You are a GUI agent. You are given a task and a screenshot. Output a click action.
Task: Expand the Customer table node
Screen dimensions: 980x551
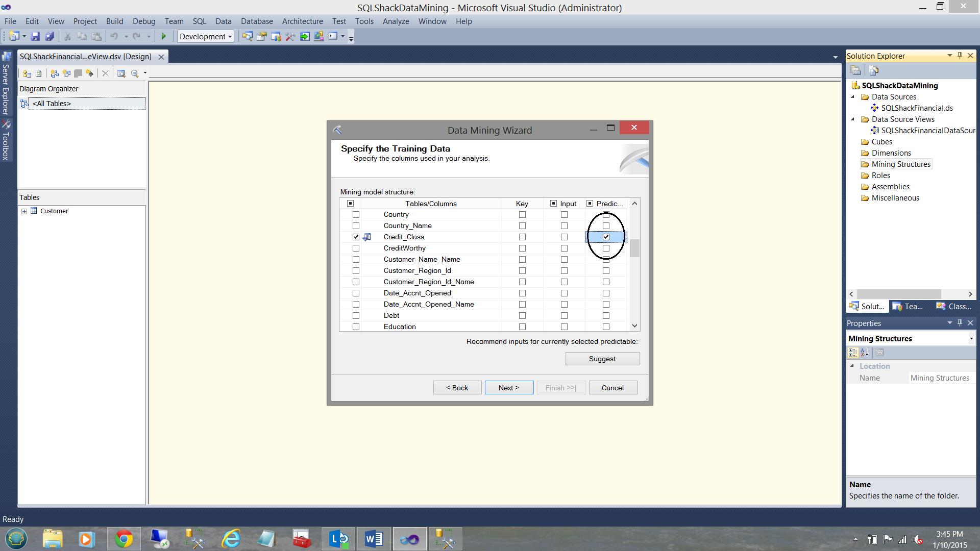coord(24,211)
